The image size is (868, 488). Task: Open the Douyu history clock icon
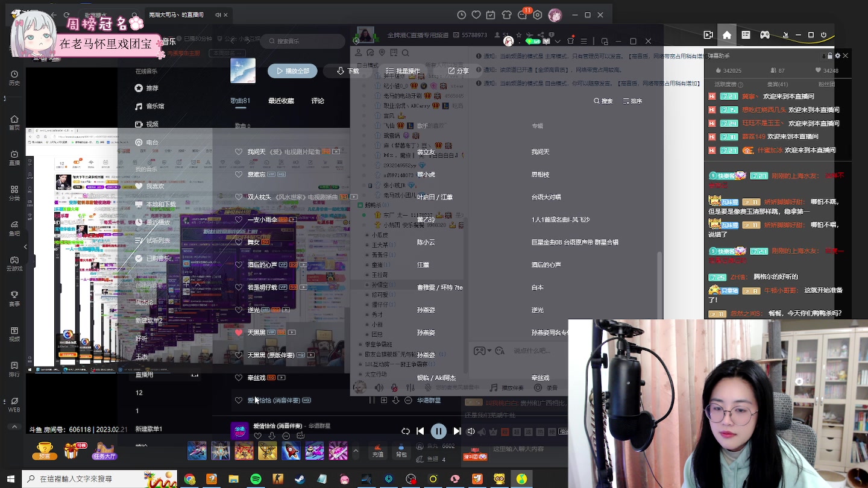tap(462, 14)
